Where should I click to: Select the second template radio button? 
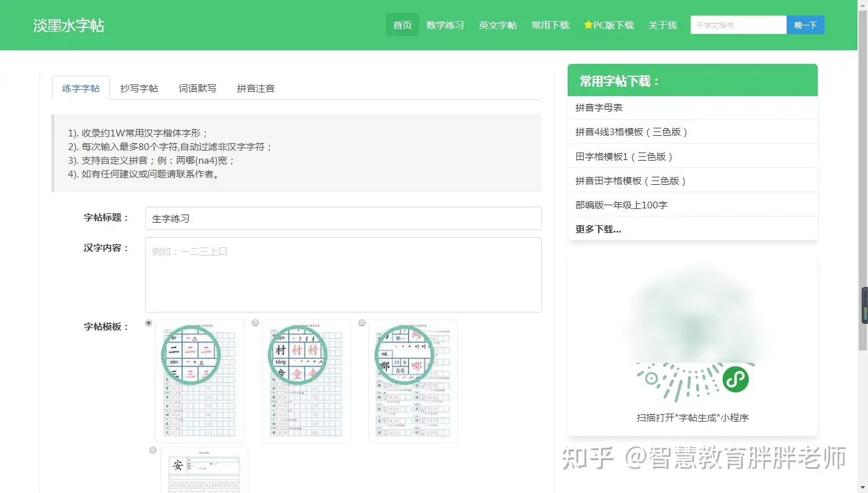coord(256,323)
